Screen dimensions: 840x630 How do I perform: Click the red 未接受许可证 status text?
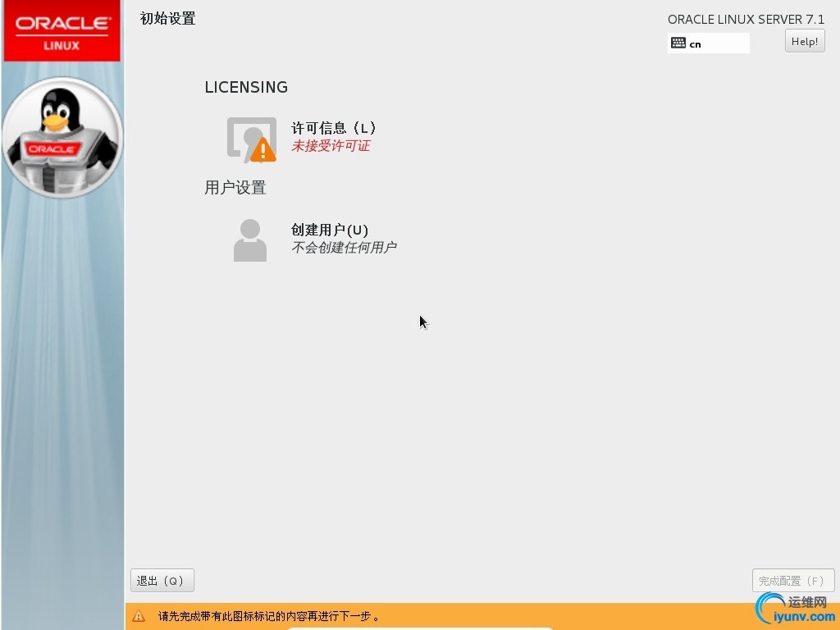(331, 146)
